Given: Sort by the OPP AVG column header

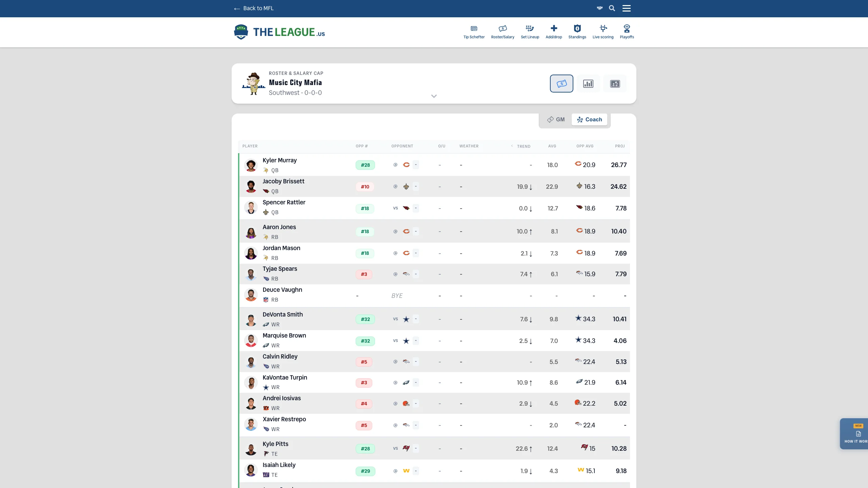Looking at the screenshot, I should tap(585, 146).
